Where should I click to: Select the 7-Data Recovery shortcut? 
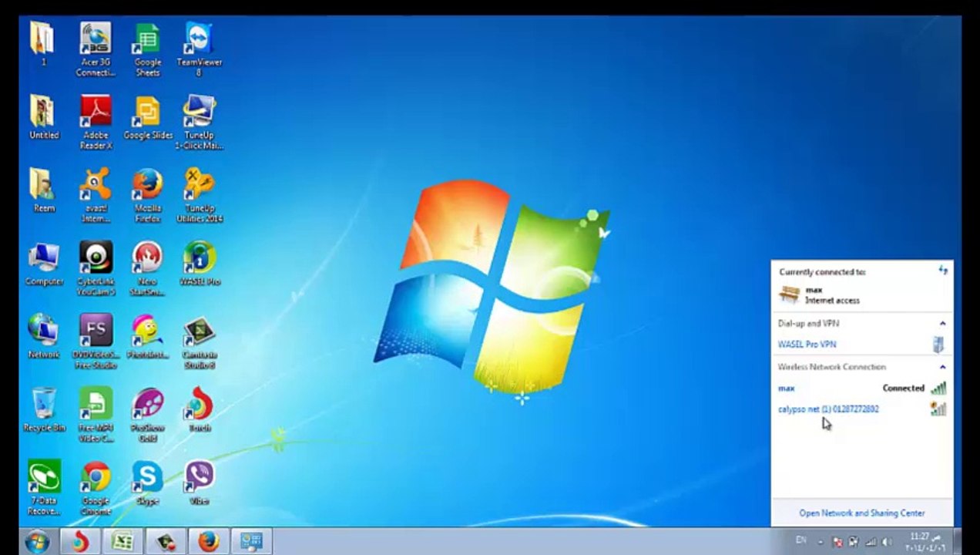[x=44, y=488]
